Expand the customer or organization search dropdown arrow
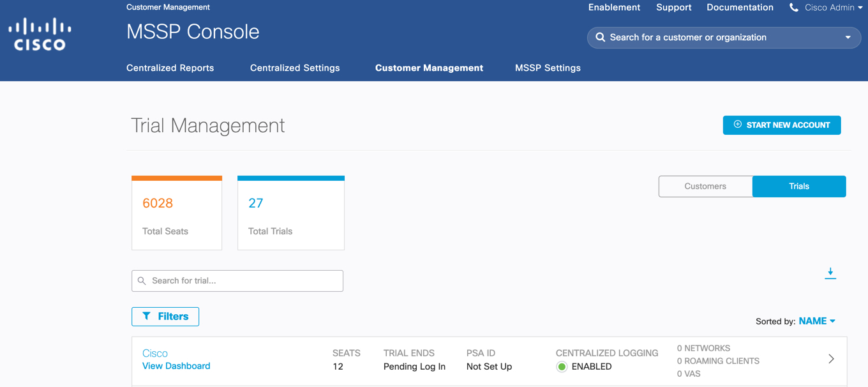 [848, 38]
